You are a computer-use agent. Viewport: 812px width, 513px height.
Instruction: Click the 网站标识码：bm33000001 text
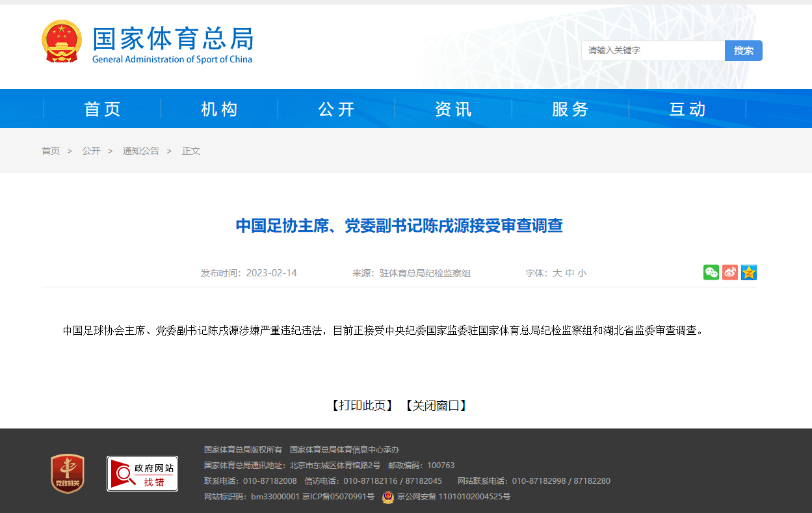(x=252, y=497)
